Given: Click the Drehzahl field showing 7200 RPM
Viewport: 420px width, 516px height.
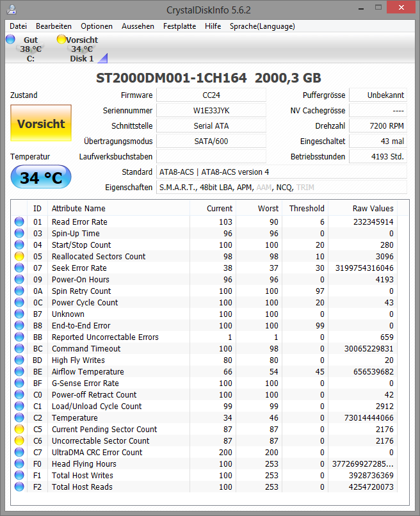Looking at the screenshot, I should (x=378, y=125).
